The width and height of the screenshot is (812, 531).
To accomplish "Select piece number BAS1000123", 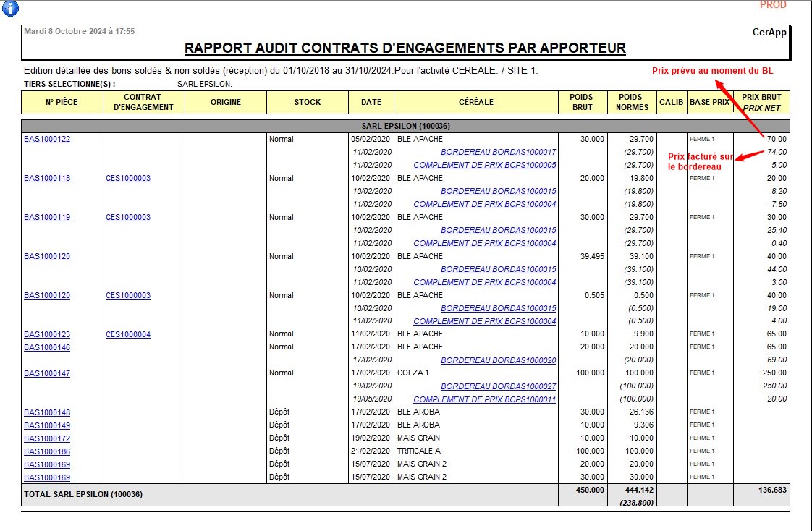I will (47, 335).
